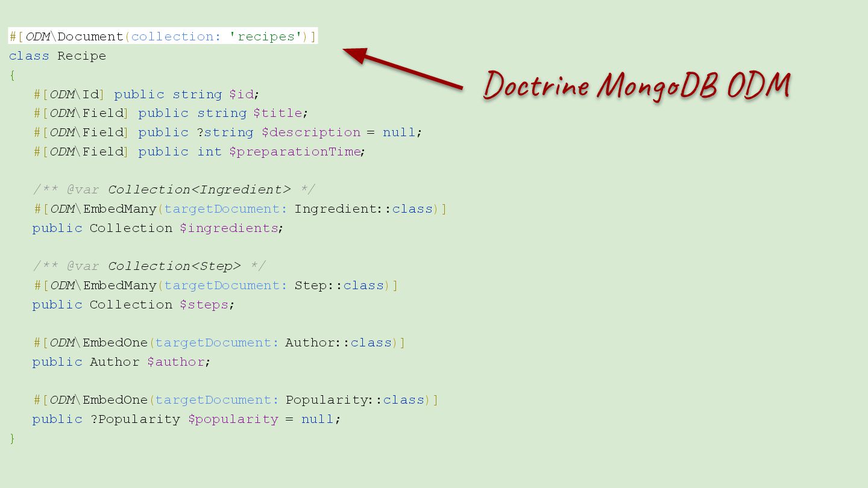Select the $id property

pyautogui.click(x=242, y=95)
